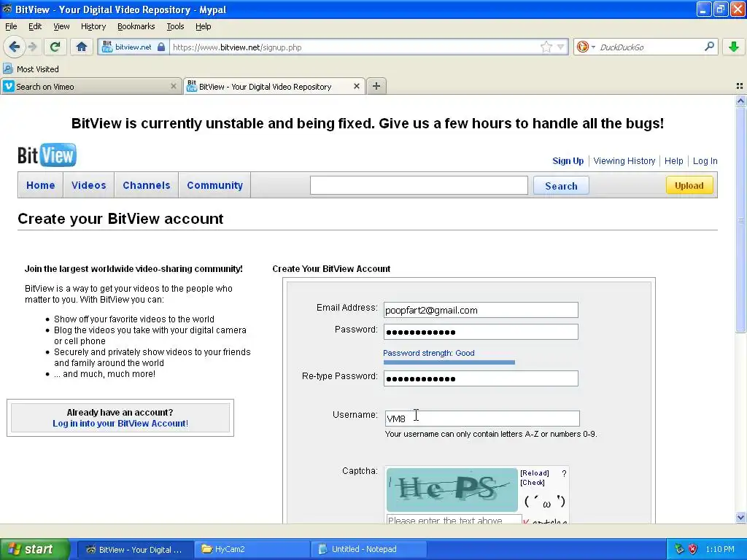
Task: Click the Most Visited bookmarks icon
Action: (7, 69)
